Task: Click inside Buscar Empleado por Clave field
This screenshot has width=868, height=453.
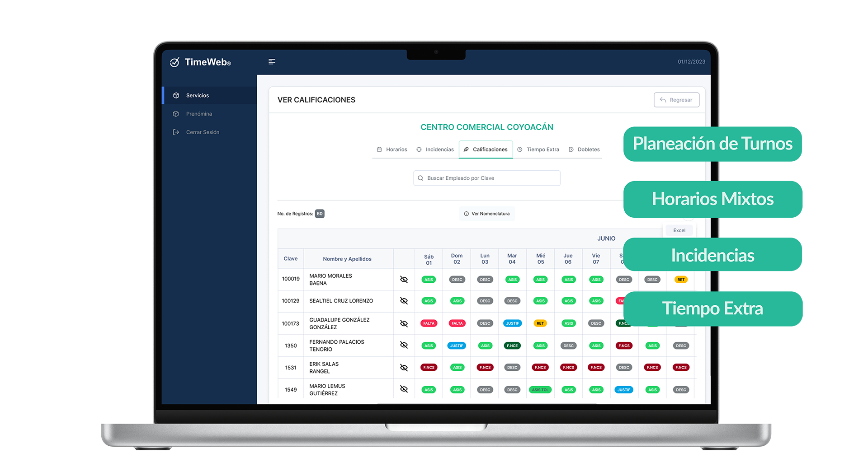Action: coord(486,178)
